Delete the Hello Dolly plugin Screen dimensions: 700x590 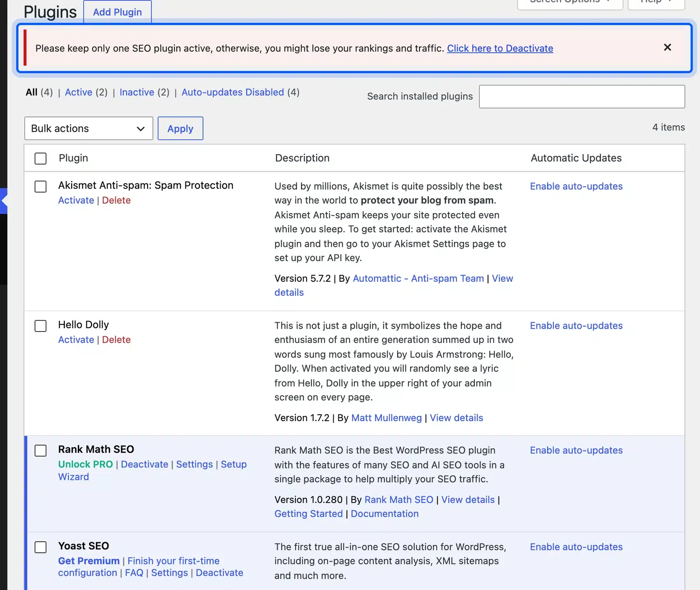click(x=116, y=339)
